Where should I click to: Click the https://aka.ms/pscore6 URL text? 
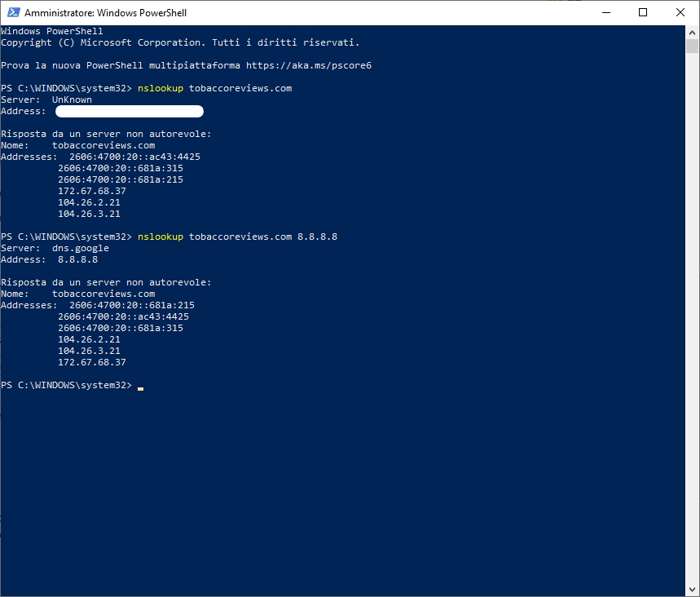tap(309, 65)
